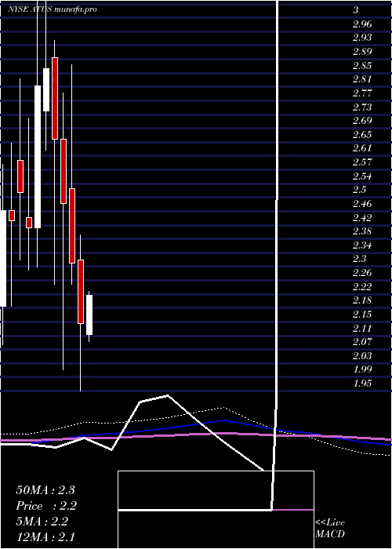Click the last white candlestick body
The width and height of the screenshot is (392, 549).
[89, 314]
